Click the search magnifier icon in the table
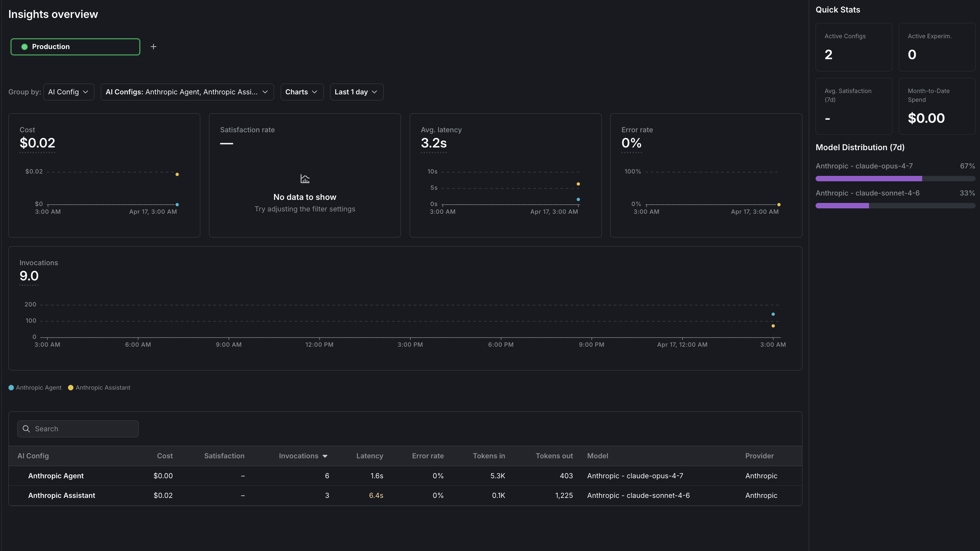The width and height of the screenshot is (980, 551). (x=26, y=429)
